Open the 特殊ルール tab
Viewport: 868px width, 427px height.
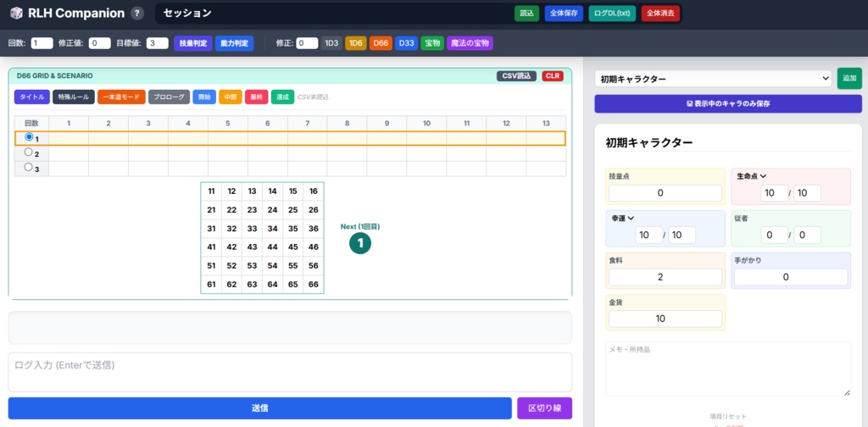coord(74,97)
